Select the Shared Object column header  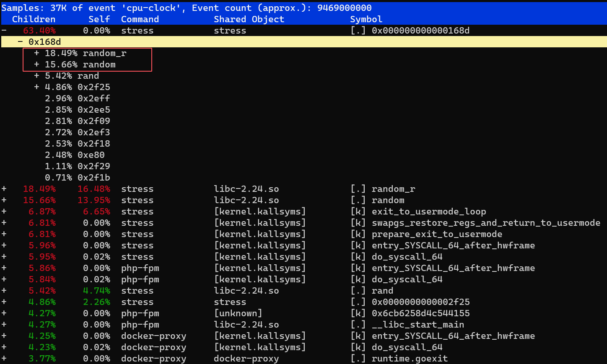pos(249,19)
